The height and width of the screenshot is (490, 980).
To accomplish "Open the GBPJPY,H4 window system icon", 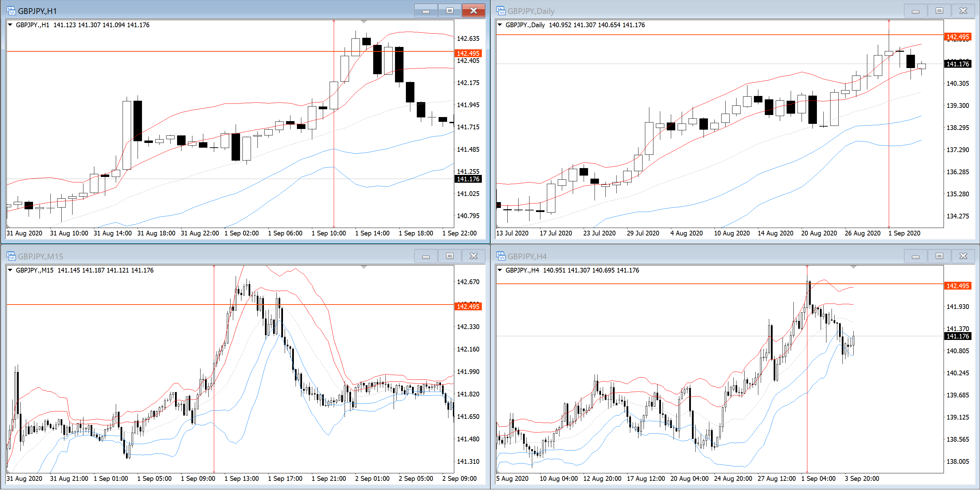I will tap(501, 256).
